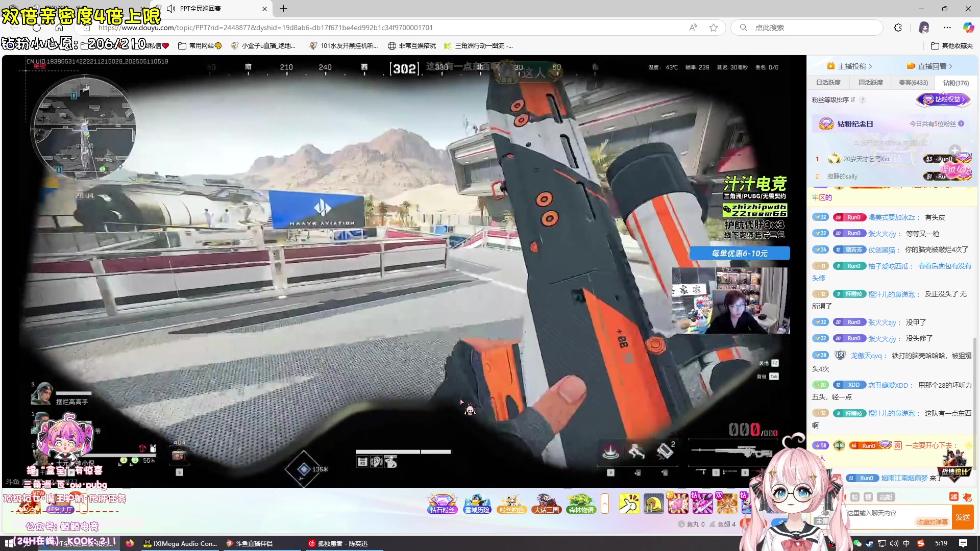Click the 发送 send button
The height and width of the screenshot is (551, 980).
tap(963, 517)
